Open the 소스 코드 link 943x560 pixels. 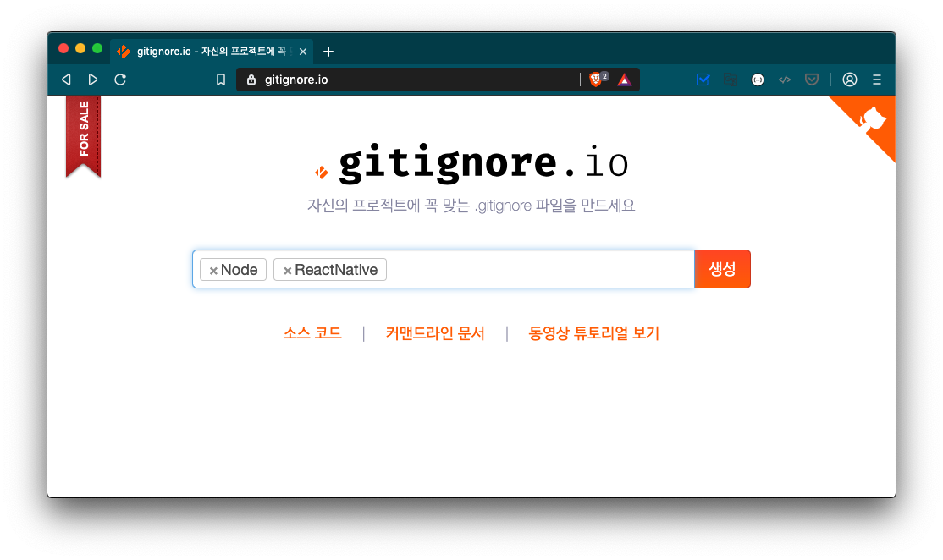point(312,333)
